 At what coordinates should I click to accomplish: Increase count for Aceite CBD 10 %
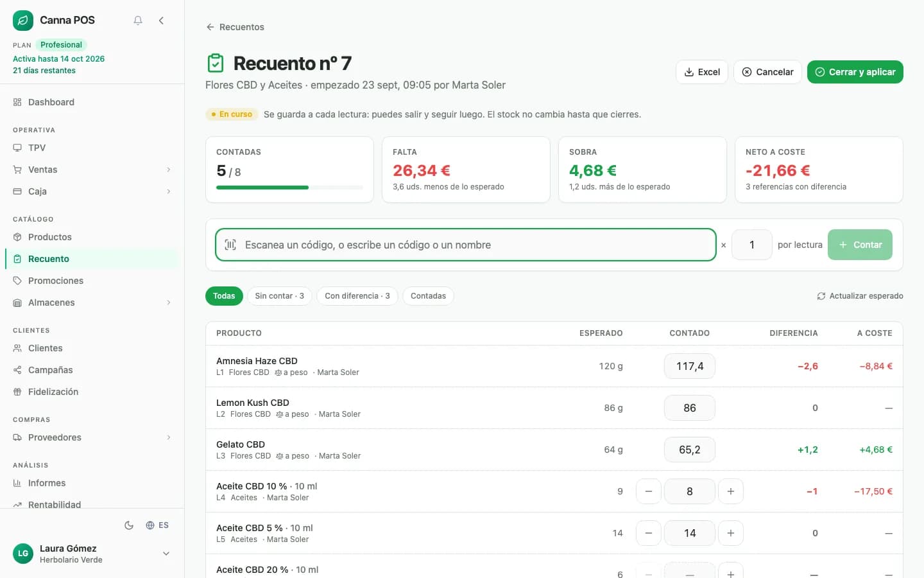tap(731, 491)
